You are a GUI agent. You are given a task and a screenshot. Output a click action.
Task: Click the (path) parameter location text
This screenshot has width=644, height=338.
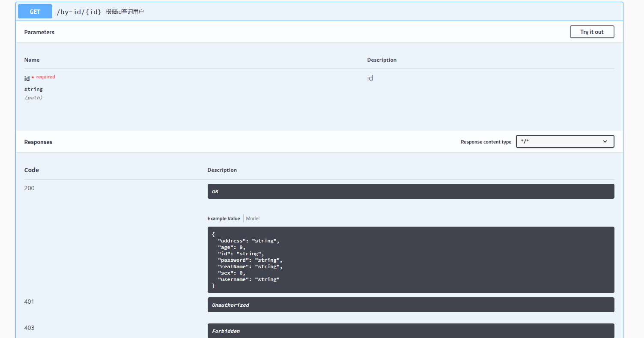click(x=33, y=98)
